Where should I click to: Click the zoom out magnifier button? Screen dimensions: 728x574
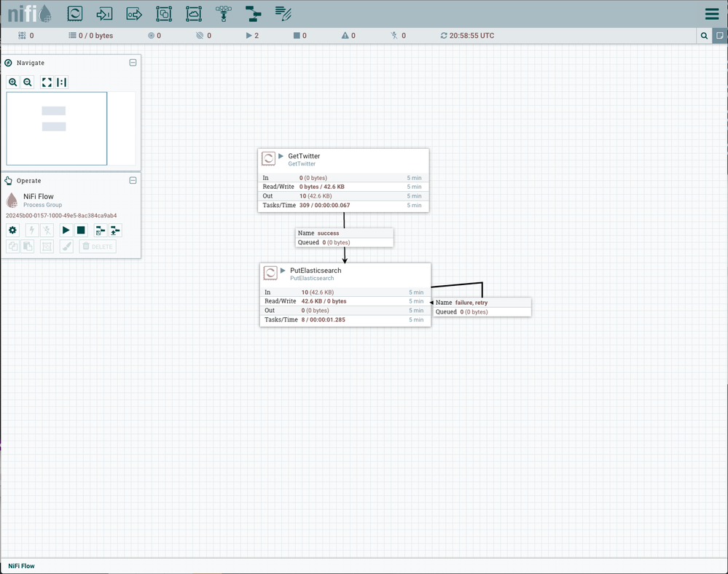[x=28, y=82]
